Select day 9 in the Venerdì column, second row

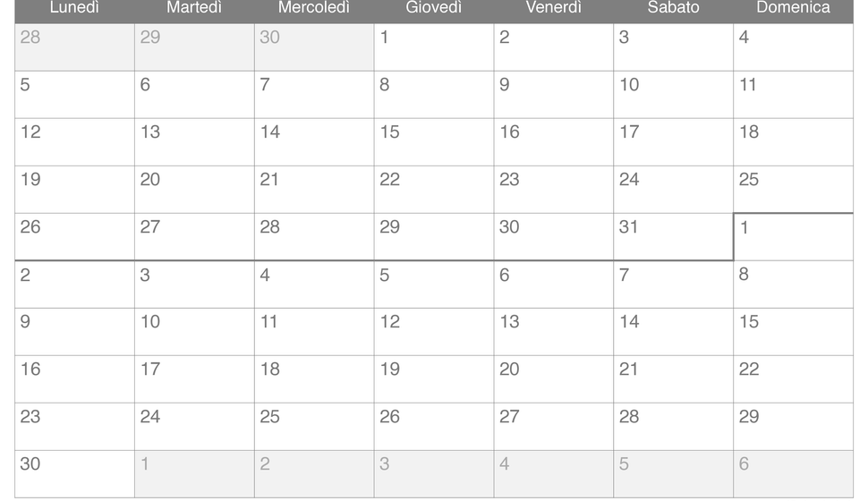click(x=554, y=95)
